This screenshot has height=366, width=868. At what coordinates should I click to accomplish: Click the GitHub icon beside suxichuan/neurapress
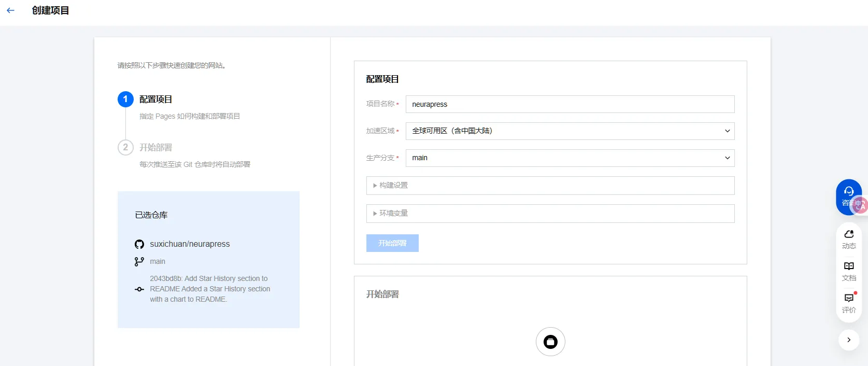click(139, 244)
